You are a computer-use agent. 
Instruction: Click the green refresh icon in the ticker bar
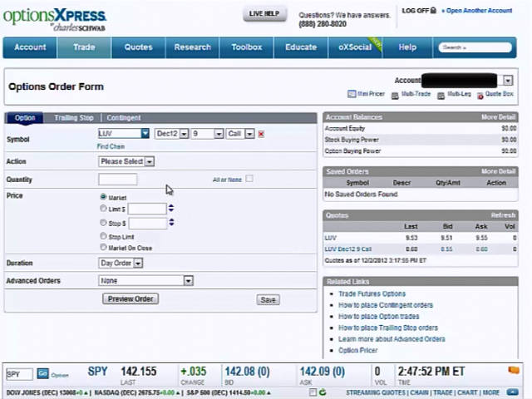point(323,392)
